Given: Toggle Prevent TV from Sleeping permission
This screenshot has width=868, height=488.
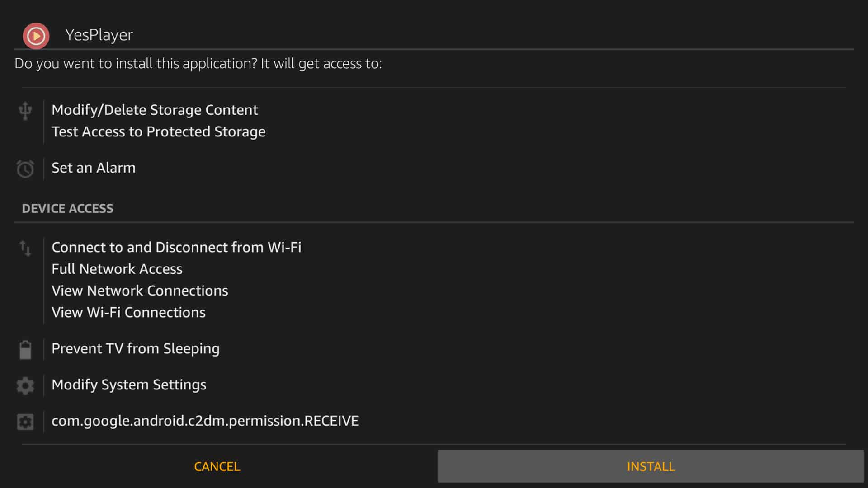Looking at the screenshot, I should tap(135, 348).
